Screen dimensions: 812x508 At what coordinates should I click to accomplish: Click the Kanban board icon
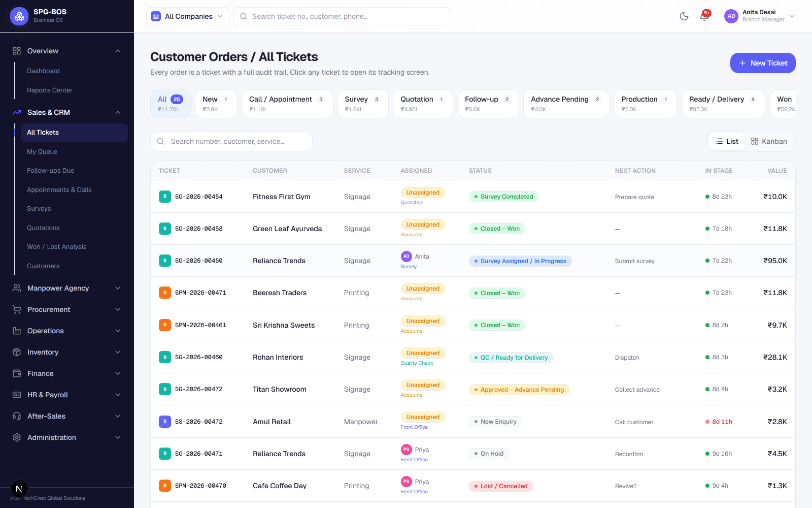click(755, 141)
